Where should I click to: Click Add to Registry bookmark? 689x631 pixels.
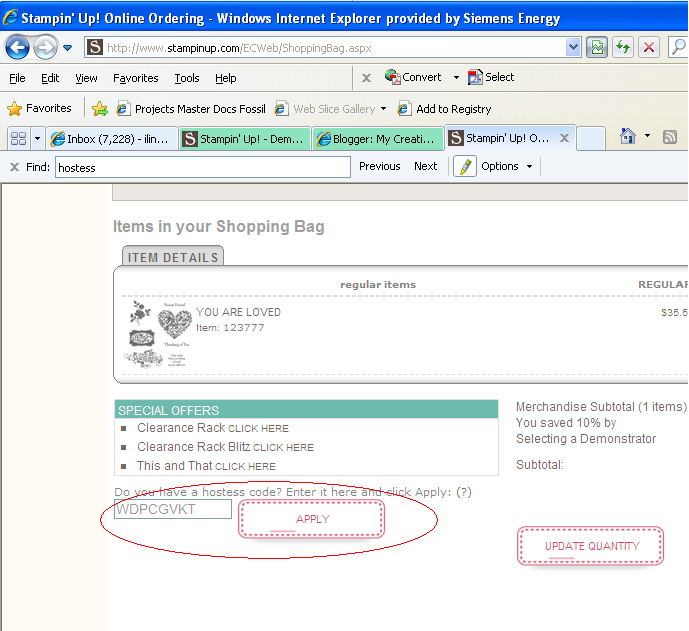pos(444,109)
